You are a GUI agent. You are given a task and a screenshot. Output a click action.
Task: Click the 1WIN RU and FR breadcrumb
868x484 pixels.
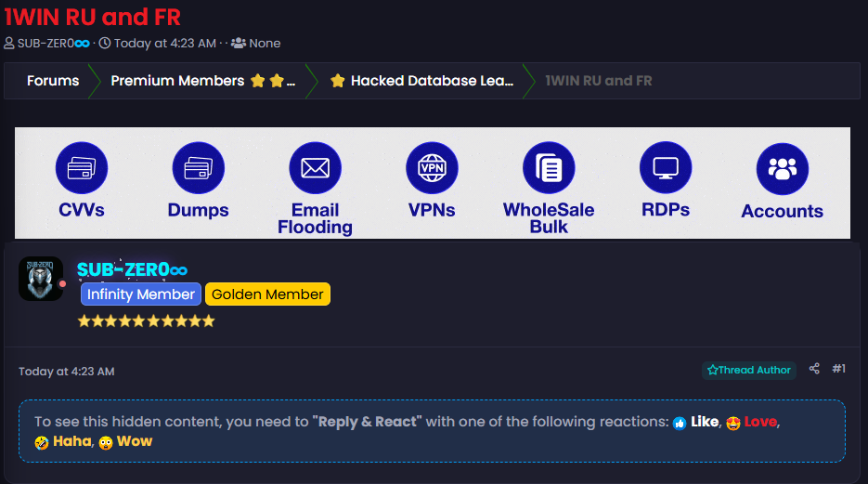coord(599,81)
